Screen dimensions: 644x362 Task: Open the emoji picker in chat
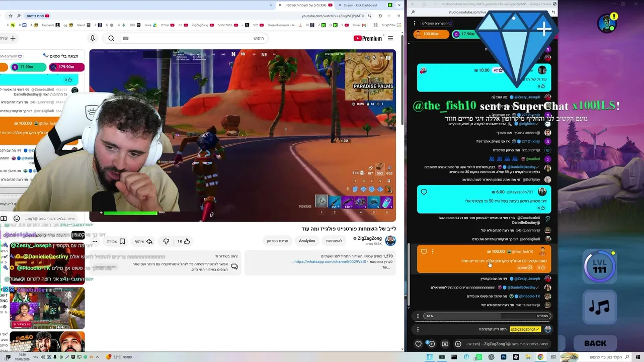tap(458, 344)
